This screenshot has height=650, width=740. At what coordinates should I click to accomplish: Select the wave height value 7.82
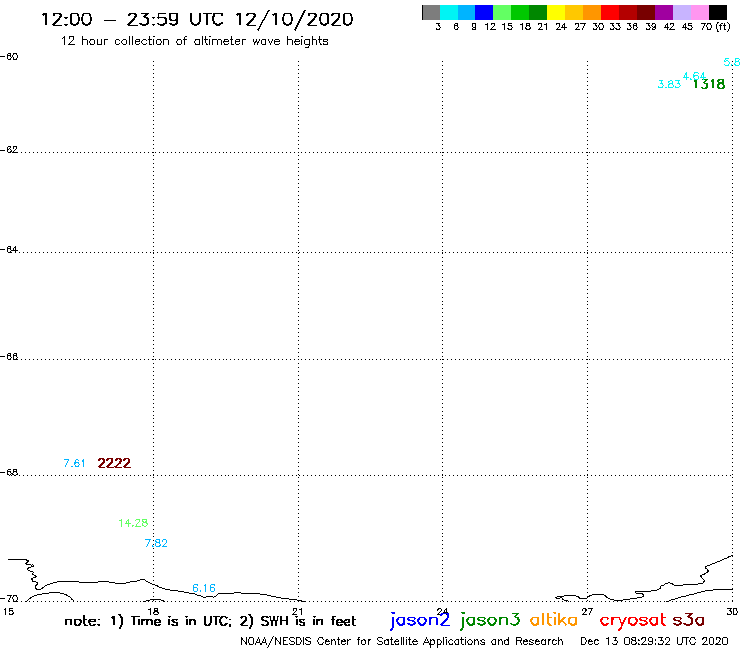156,543
